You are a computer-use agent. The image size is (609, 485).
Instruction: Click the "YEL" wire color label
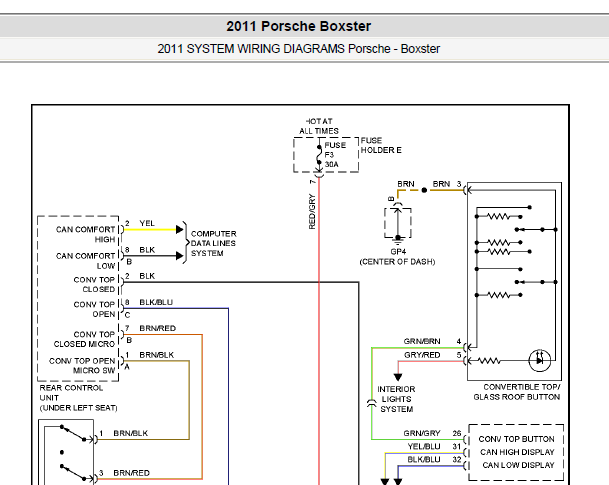click(x=147, y=223)
